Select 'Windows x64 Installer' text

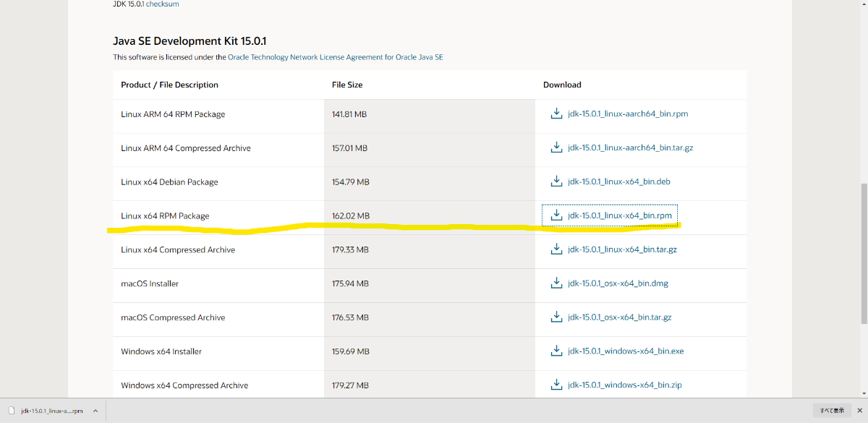click(x=161, y=352)
